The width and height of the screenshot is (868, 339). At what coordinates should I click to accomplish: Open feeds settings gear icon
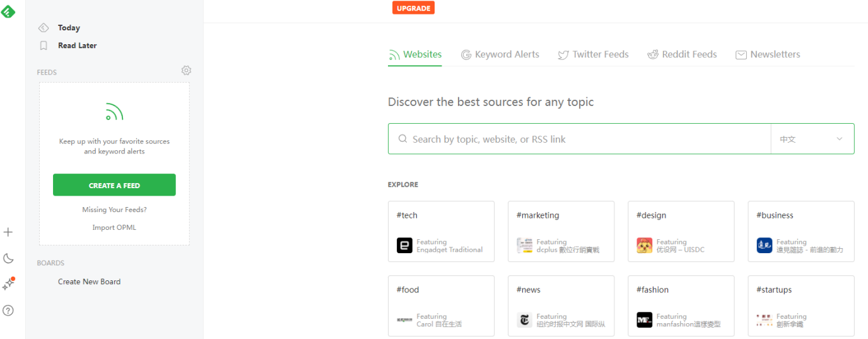186,71
